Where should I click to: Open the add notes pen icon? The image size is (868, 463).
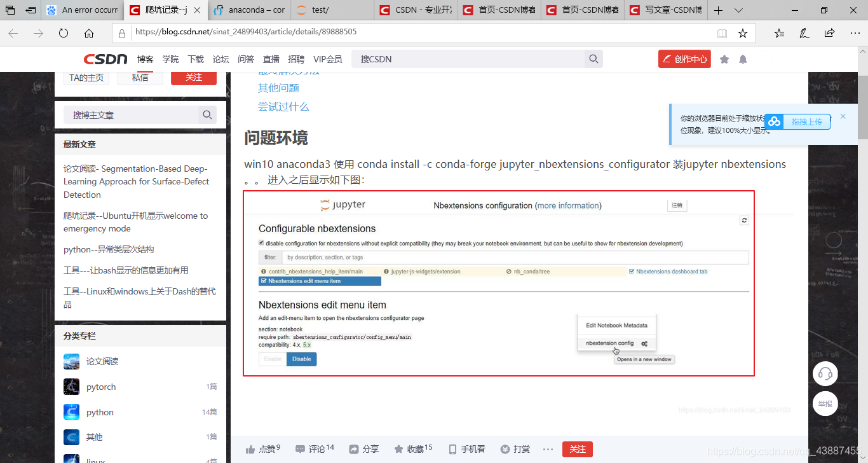pyautogui.click(x=804, y=33)
